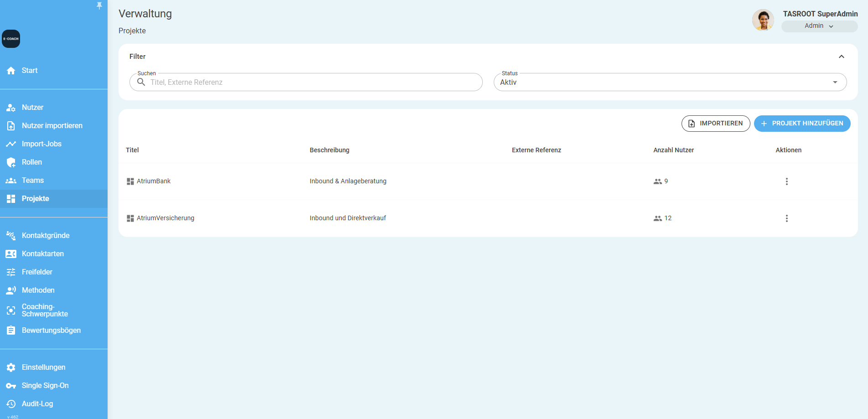Open the Projekte menu item
This screenshot has width=868, height=419.
(x=54, y=199)
